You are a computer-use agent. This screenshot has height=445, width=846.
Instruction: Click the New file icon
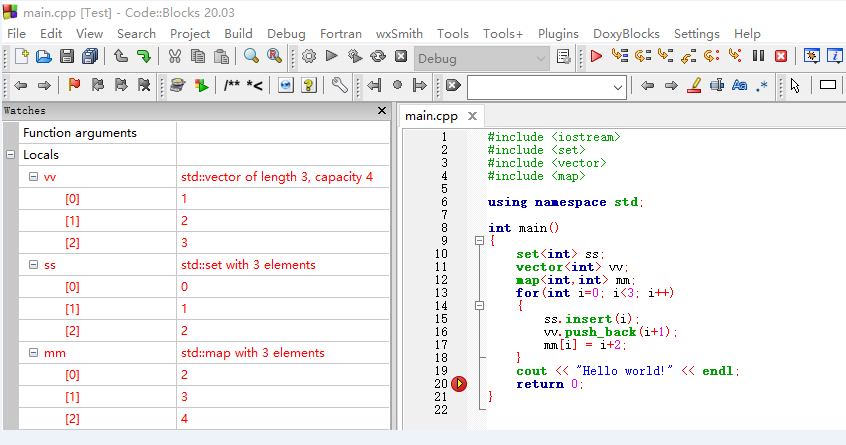tap(20, 57)
